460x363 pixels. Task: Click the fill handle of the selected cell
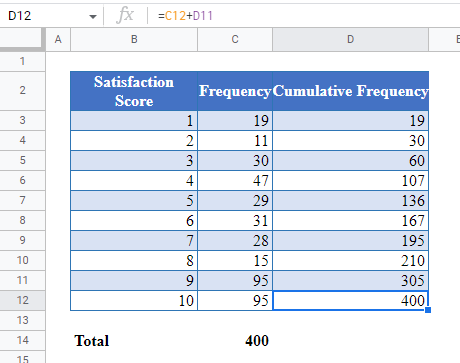click(428, 310)
